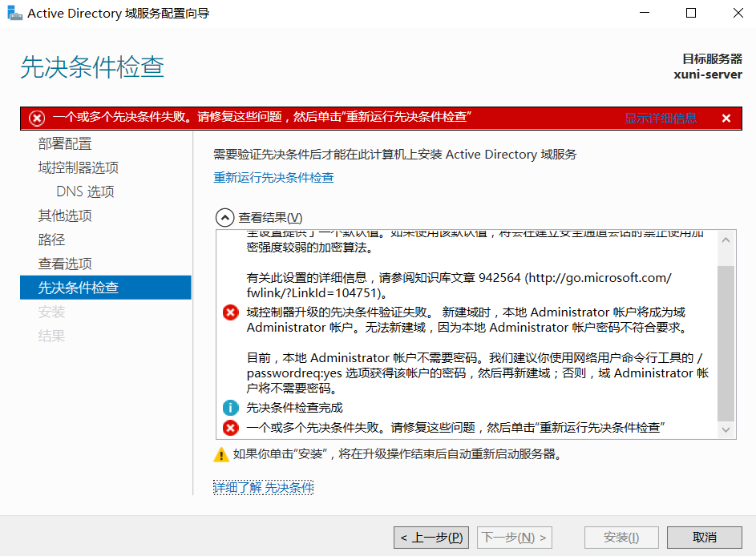Viewport: 756px width, 556px height.
Task: Select 部署配置 in the wizard steps
Action: [x=65, y=143]
